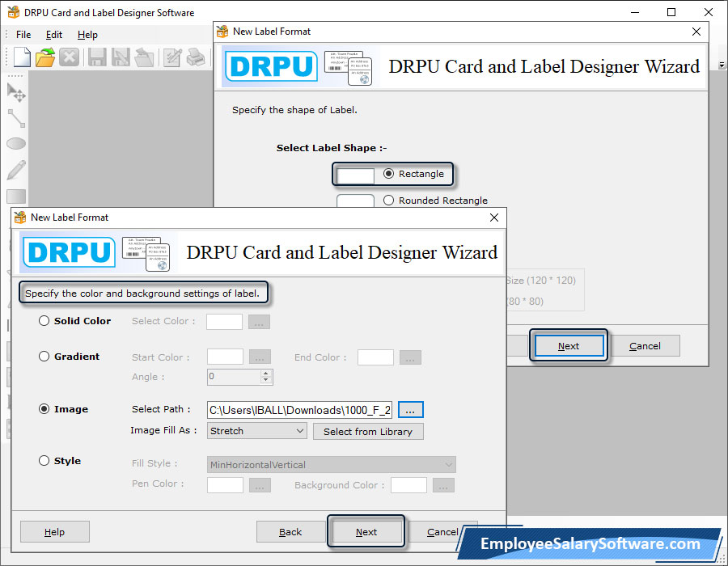The height and width of the screenshot is (566, 728).
Task: Select the pointer move tool
Action: tap(16, 92)
